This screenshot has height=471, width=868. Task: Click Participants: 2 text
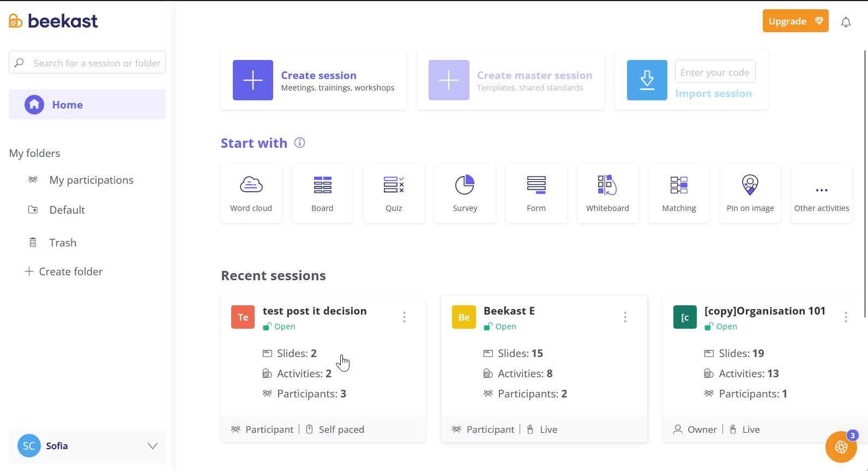[x=532, y=394]
